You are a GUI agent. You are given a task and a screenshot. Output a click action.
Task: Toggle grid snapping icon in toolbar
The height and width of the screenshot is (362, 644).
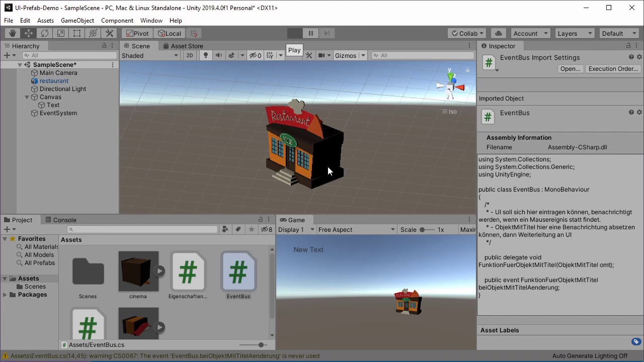pyautogui.click(x=194, y=33)
